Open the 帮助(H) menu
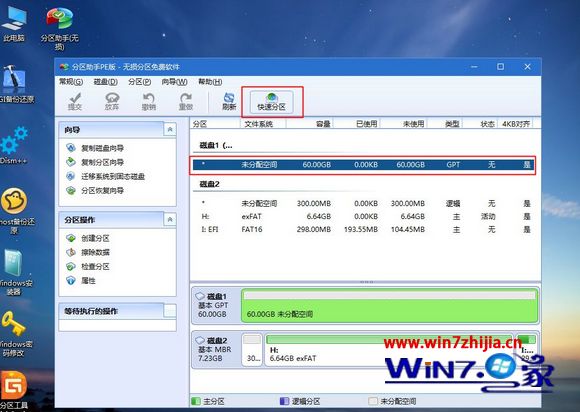The height and width of the screenshot is (412, 580). (x=210, y=82)
